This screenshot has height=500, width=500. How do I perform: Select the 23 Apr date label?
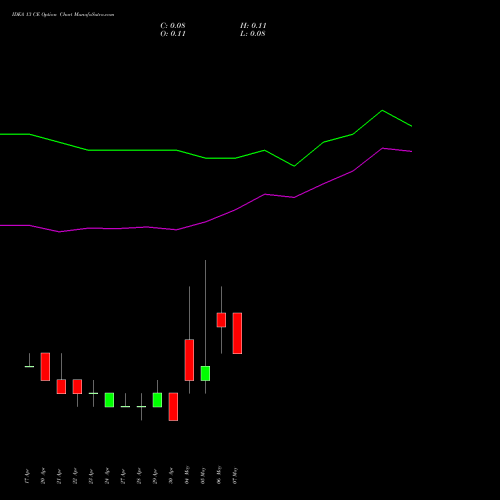(91, 476)
